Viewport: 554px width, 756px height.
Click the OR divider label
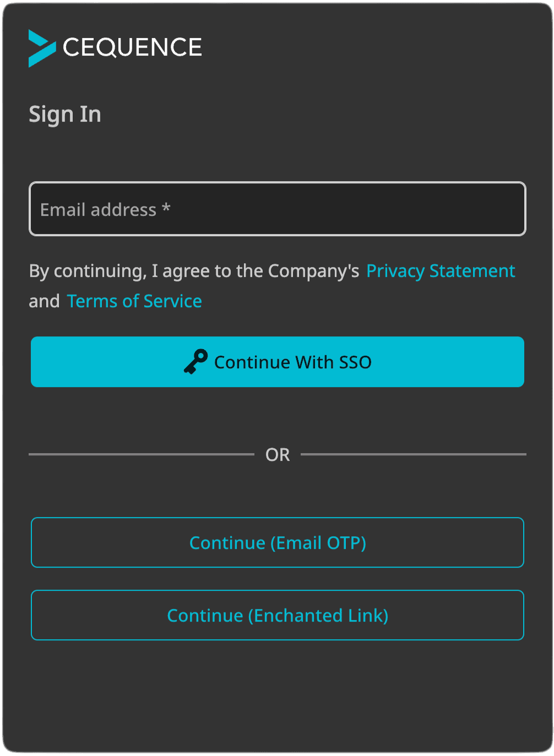click(x=277, y=454)
